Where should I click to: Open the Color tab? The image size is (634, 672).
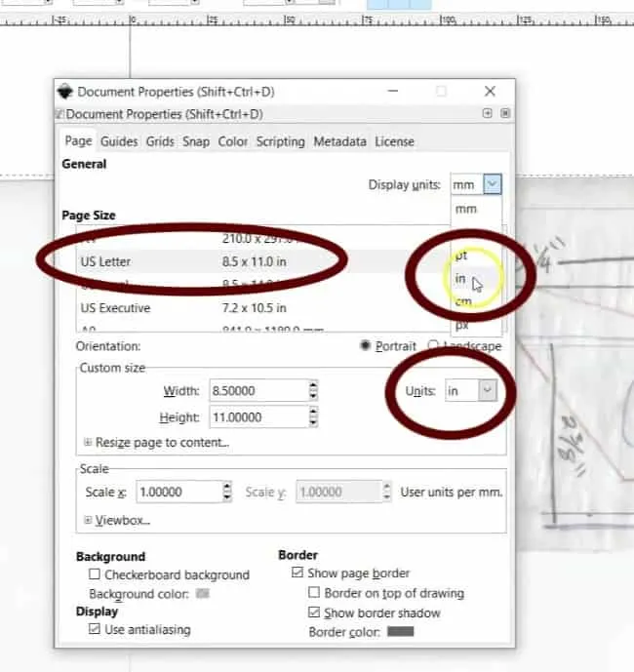click(x=233, y=141)
